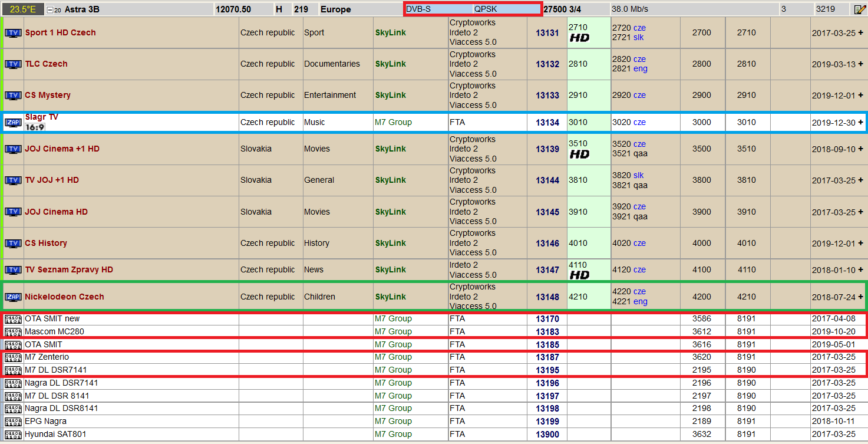Click the TV icon beside JOJ Cinema +1 HD

coord(13,149)
